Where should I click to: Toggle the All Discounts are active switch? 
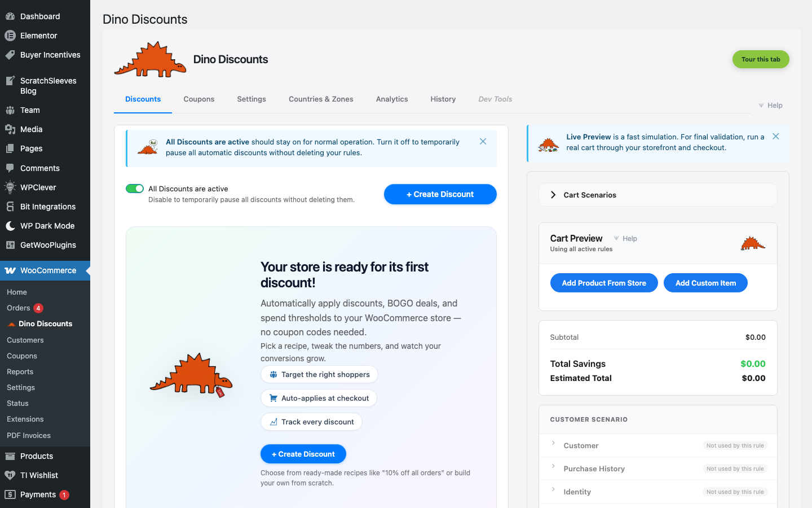[x=135, y=189]
